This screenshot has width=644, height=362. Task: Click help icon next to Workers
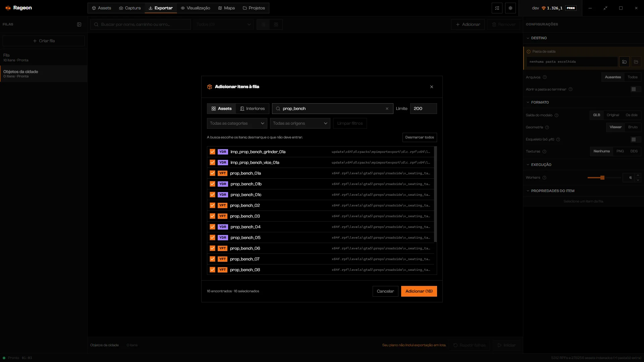pos(544,178)
